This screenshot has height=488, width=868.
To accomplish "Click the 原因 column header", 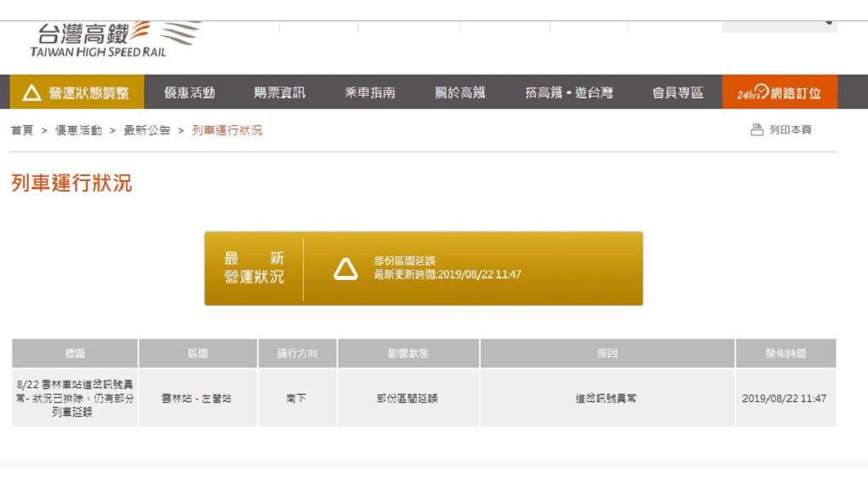I will coord(608,354).
